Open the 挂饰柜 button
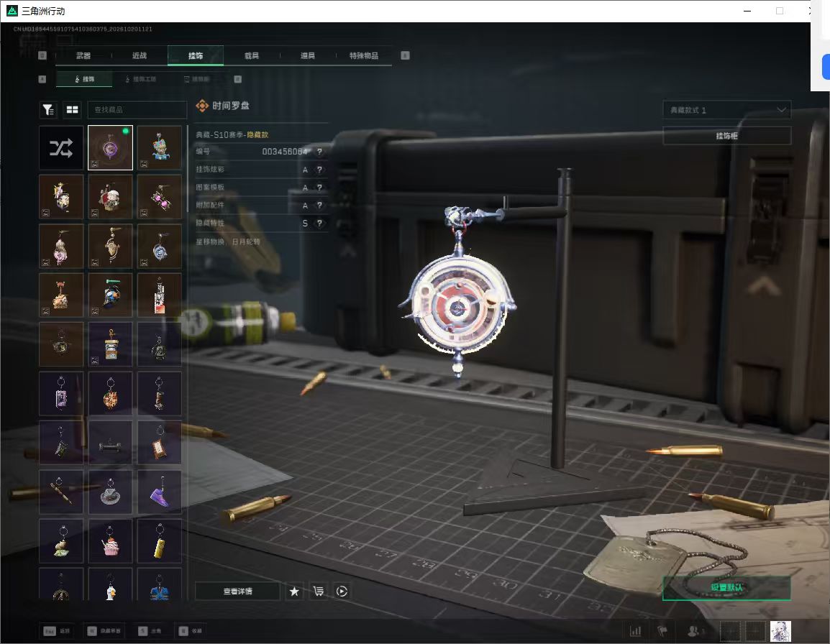The height and width of the screenshot is (644, 830). coord(726,136)
